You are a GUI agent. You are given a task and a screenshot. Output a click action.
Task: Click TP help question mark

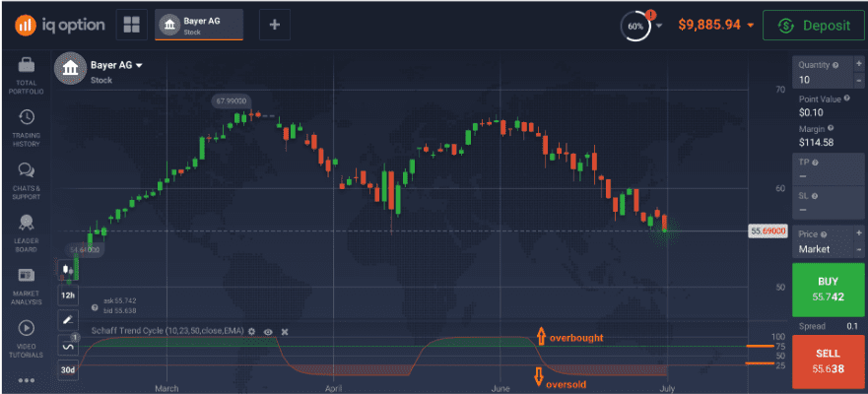816,163
